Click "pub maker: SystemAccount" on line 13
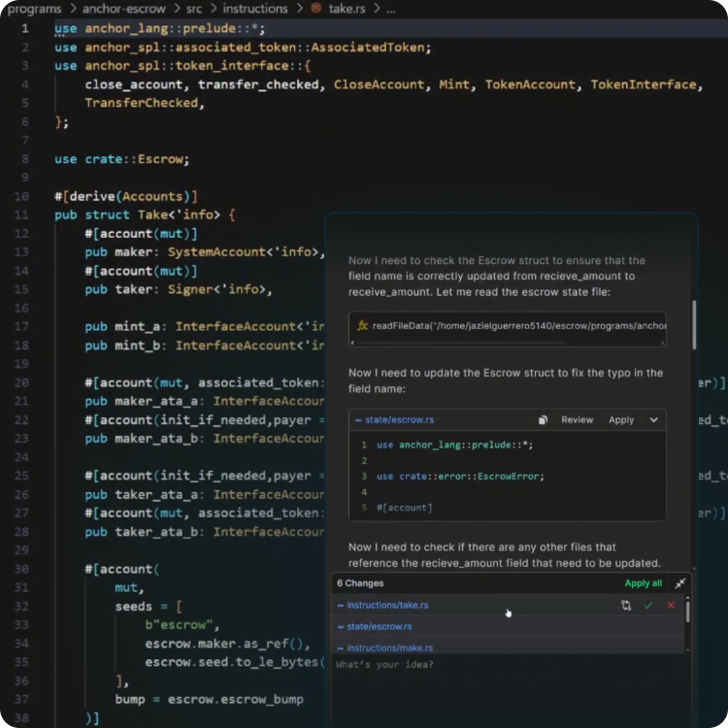The width and height of the screenshot is (728, 728). 175,252
